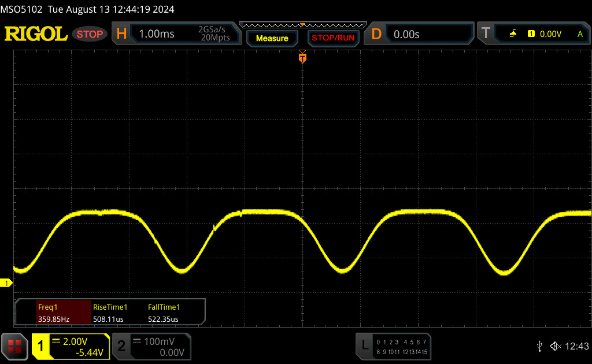Select the orange trigger position marker

302,58
